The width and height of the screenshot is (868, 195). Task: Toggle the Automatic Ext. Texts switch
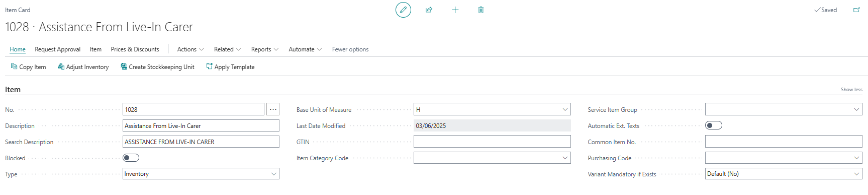coord(714,125)
